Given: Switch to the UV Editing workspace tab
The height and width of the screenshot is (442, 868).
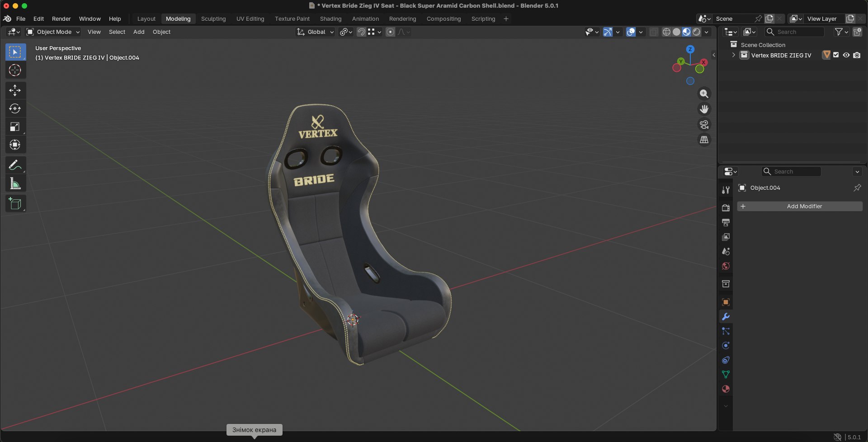Looking at the screenshot, I should click(x=250, y=19).
